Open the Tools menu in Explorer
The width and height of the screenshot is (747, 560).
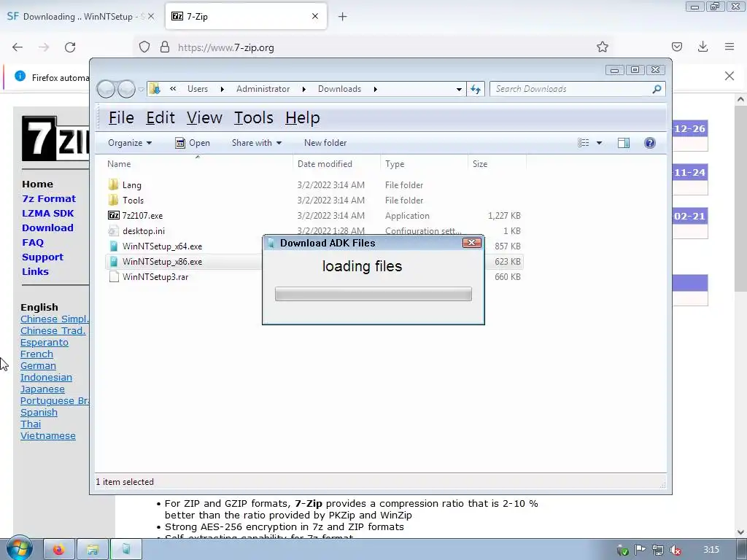(x=253, y=117)
